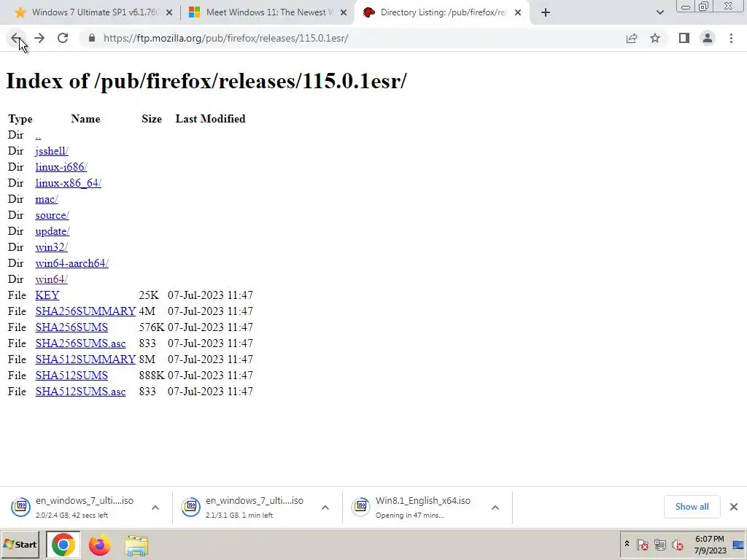Open the Windows Start menu
747x560 pixels.
[x=20, y=544]
